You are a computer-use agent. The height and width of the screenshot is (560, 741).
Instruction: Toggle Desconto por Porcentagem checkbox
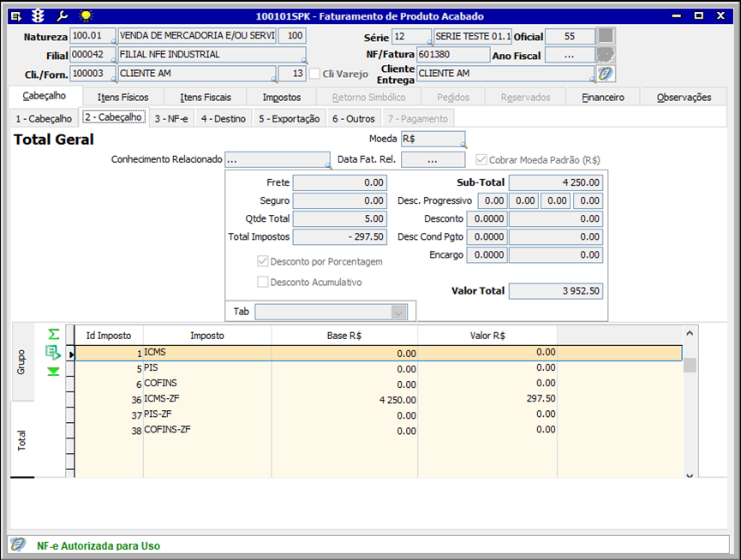point(264,261)
